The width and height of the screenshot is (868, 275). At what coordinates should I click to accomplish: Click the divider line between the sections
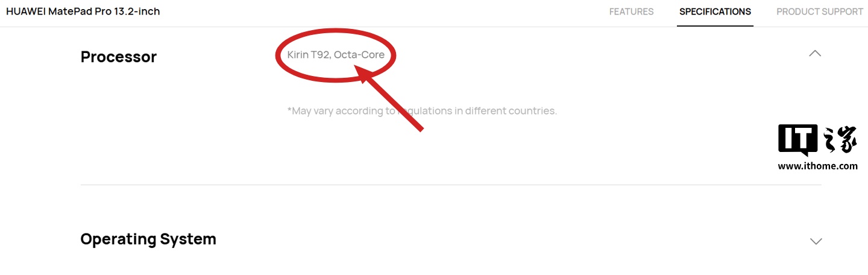point(450,185)
